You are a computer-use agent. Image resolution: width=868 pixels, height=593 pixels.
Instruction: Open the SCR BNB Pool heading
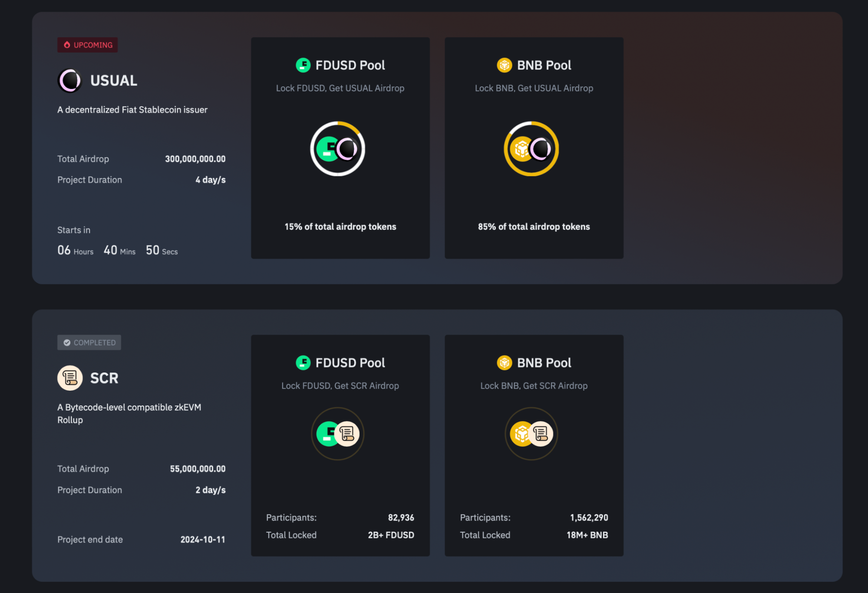544,362
